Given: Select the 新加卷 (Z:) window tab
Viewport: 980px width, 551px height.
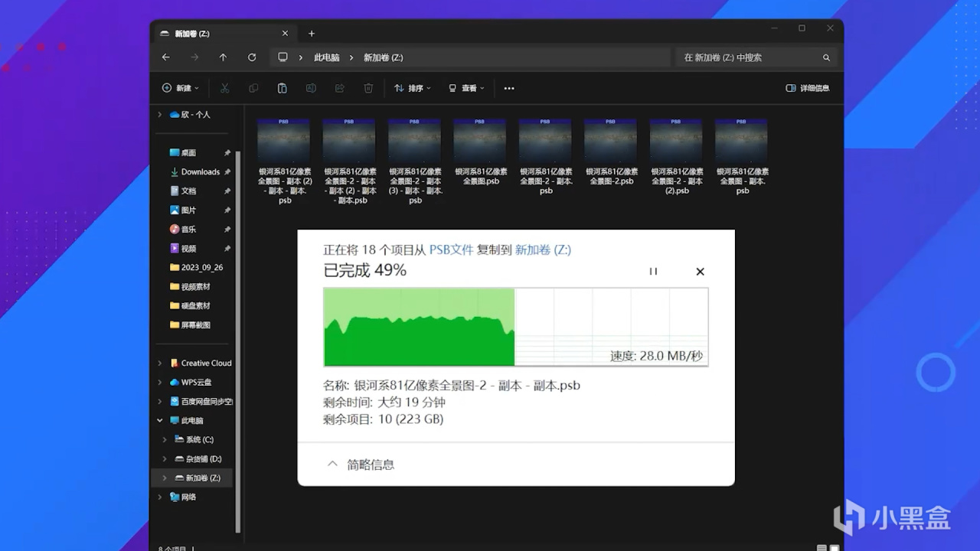Looking at the screenshot, I should click(224, 34).
